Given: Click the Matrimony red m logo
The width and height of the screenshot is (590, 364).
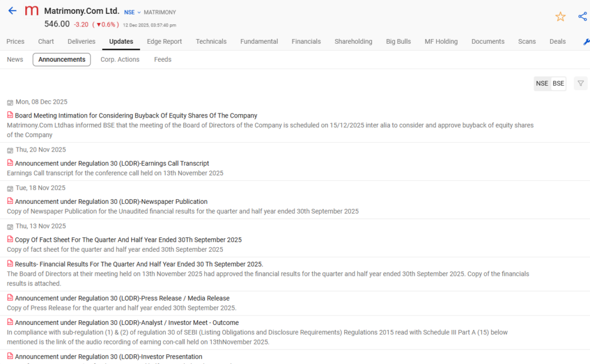Looking at the screenshot, I should click(x=32, y=10).
